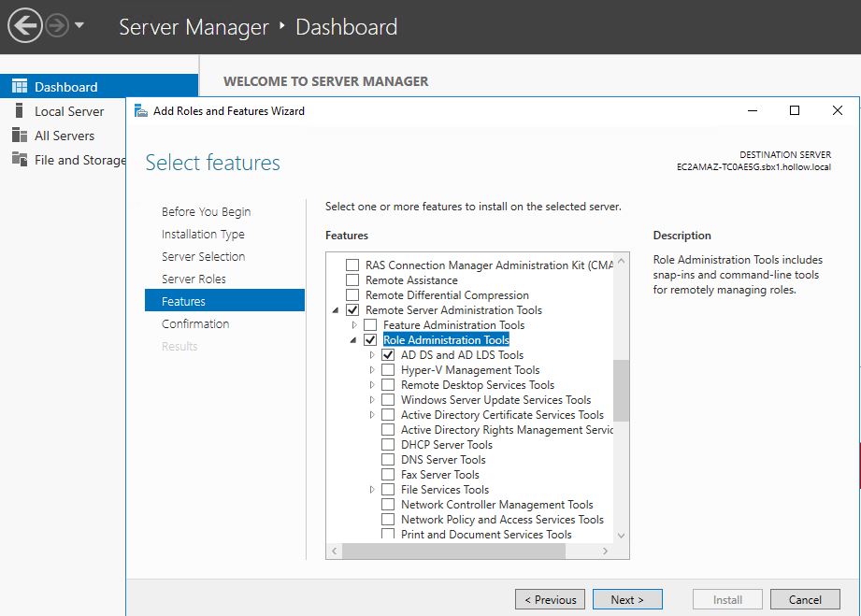Click the Dashboard icon in sidebar

click(20, 87)
